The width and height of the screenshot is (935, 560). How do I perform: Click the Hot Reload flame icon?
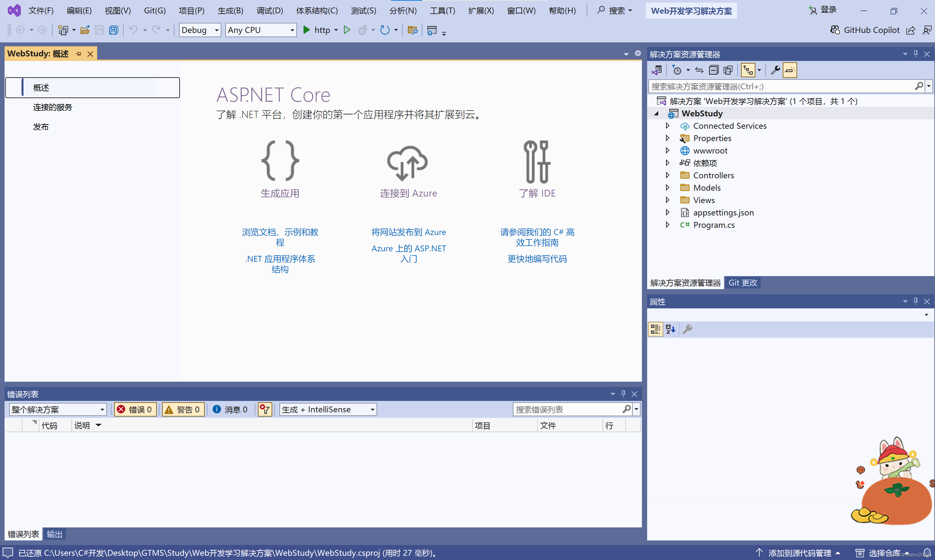coord(363,30)
